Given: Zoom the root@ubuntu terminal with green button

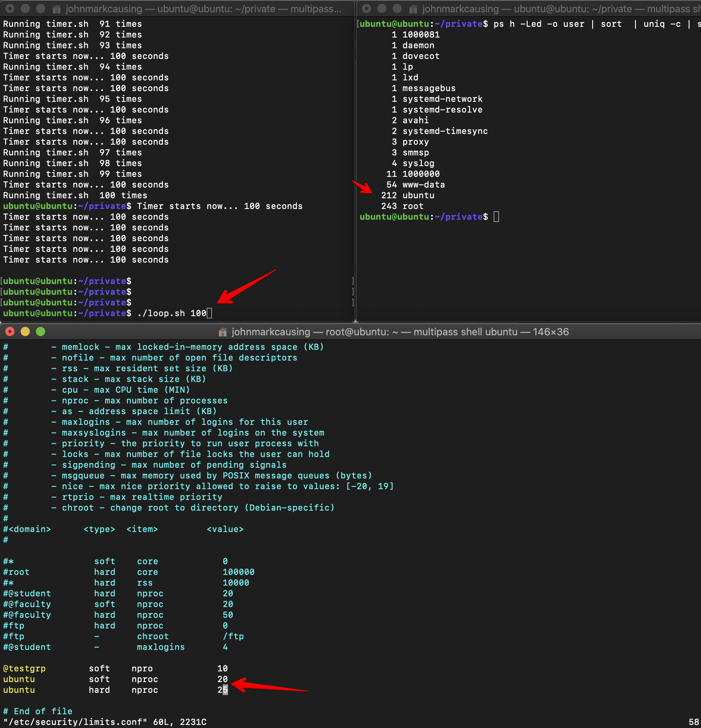Looking at the screenshot, I should click(41, 332).
